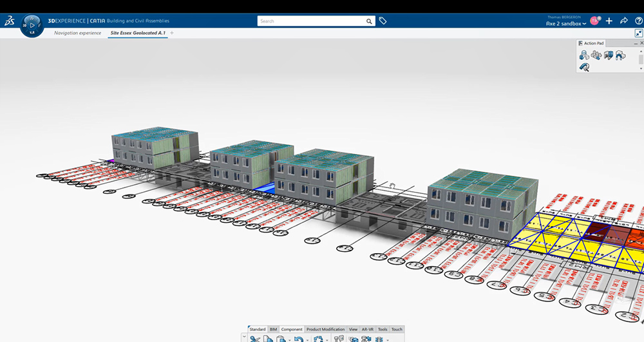Screen dimensions: 644x342
Task: Click the blue snowflake-like toolbar icon
Action: pyautogui.click(x=379, y=339)
